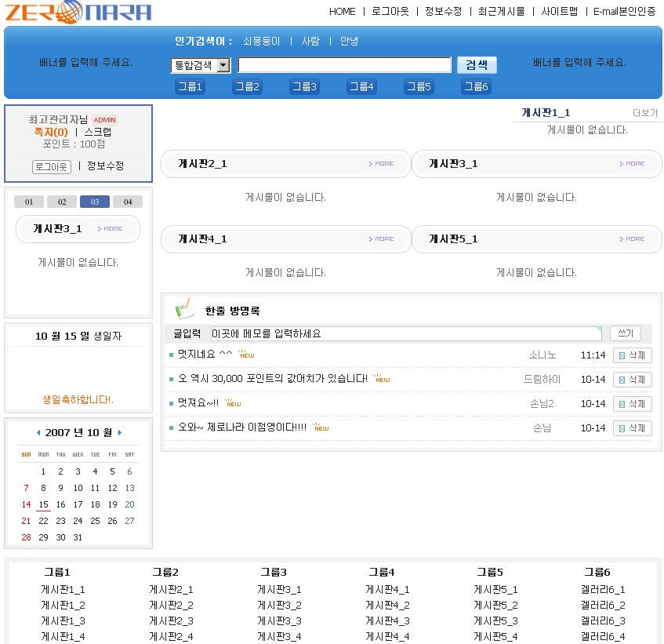Click 소니노 author name in guestbook
The width and height of the screenshot is (664, 644).
(542, 355)
